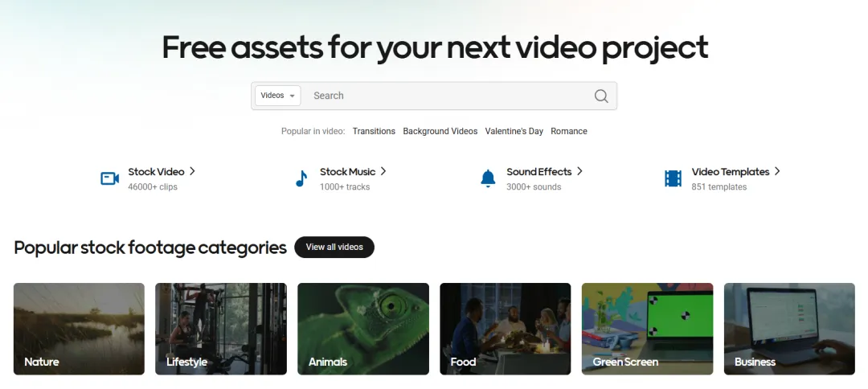Expand Sound Effects via its chevron arrow
Image resolution: width=868 pixels, height=389 pixels.
click(579, 171)
